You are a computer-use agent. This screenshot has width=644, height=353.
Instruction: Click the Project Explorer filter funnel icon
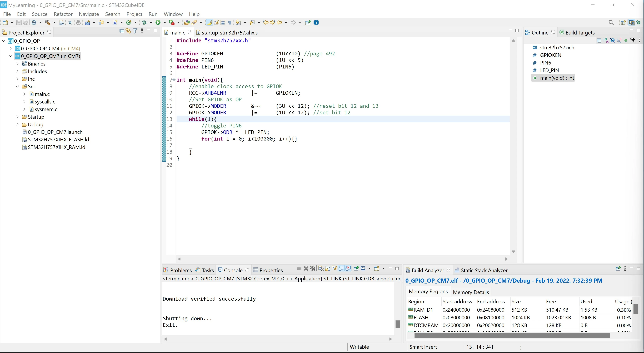pos(135,31)
